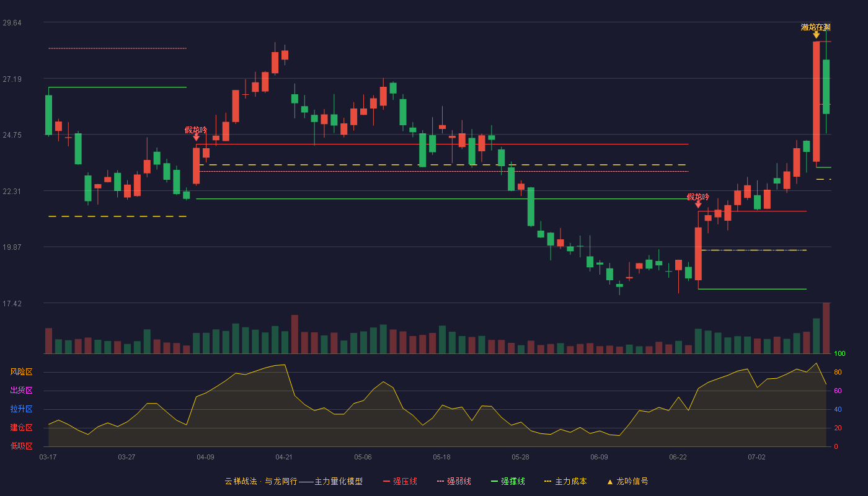Toggle the 强弱线 legend entry

(x=454, y=481)
